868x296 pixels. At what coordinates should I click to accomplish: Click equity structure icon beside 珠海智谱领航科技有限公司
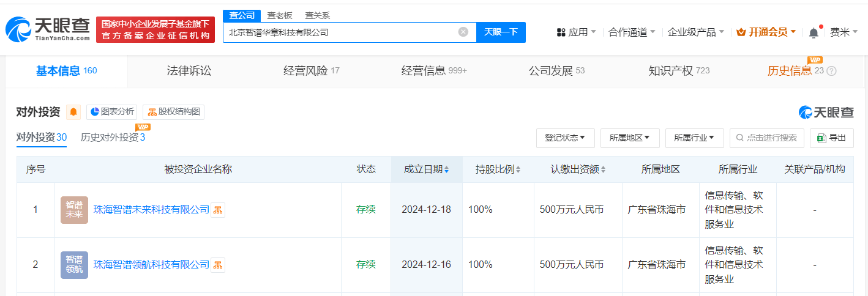click(x=218, y=265)
